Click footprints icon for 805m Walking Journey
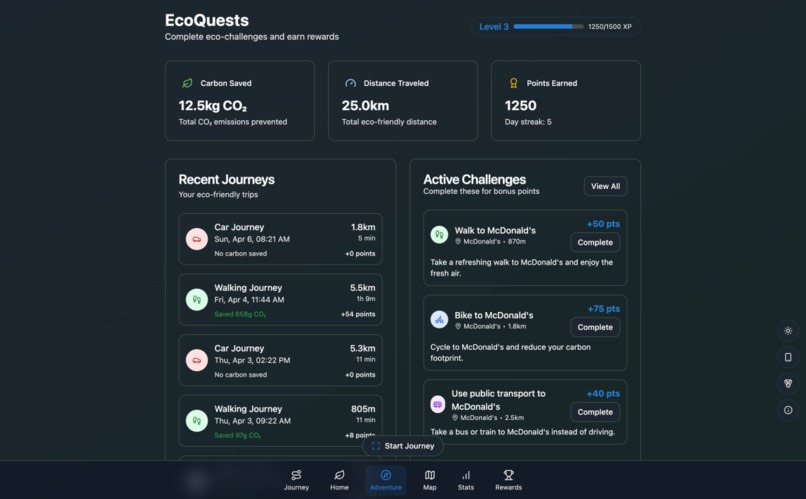 (196, 420)
